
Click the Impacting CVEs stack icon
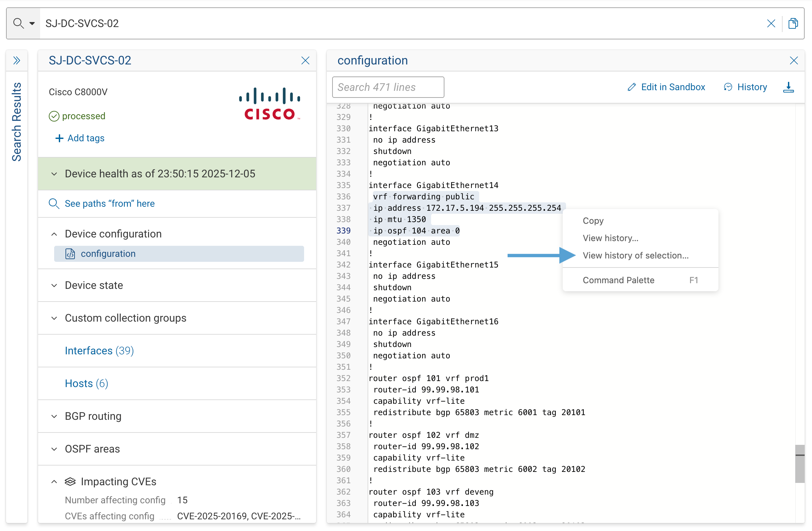pyautogui.click(x=70, y=482)
